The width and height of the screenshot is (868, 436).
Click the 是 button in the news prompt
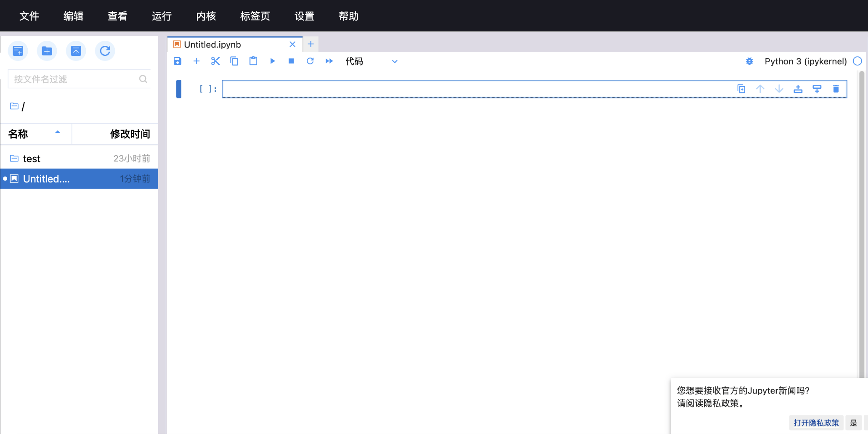(x=853, y=423)
